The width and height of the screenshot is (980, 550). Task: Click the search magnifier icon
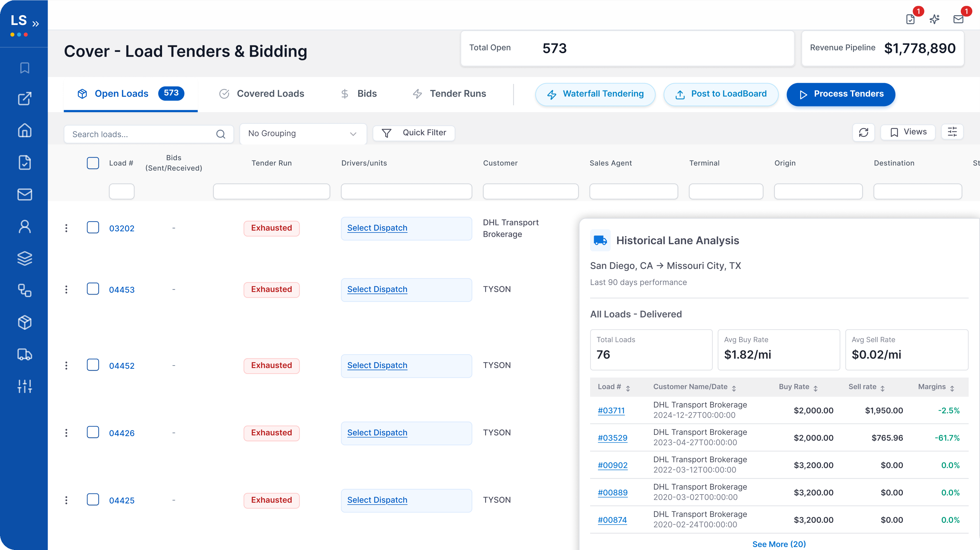[221, 134]
